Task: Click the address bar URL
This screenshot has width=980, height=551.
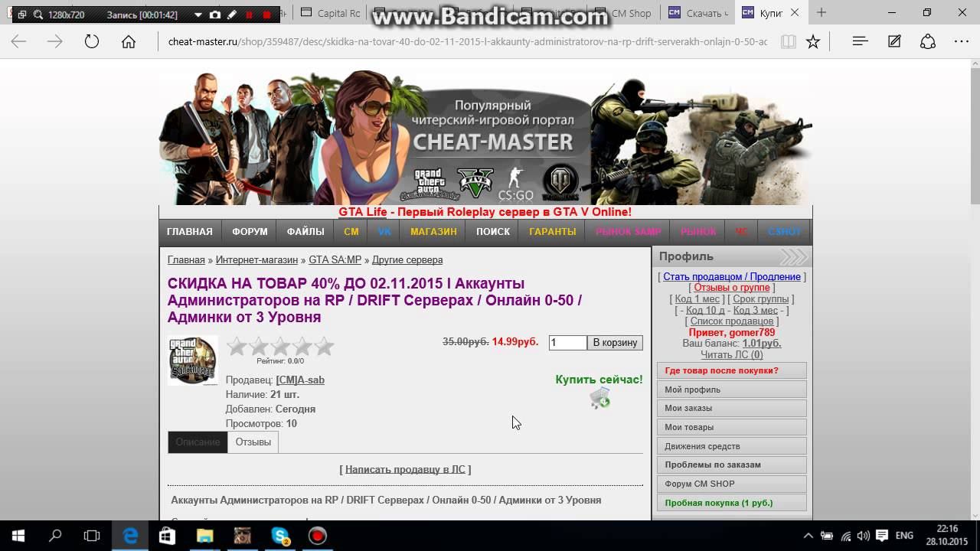Action: tap(467, 42)
